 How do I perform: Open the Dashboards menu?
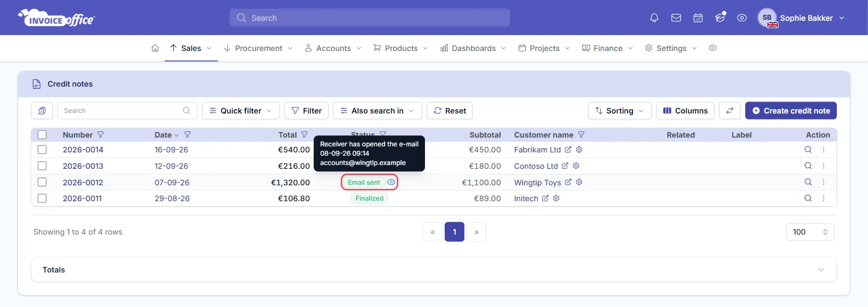[474, 48]
